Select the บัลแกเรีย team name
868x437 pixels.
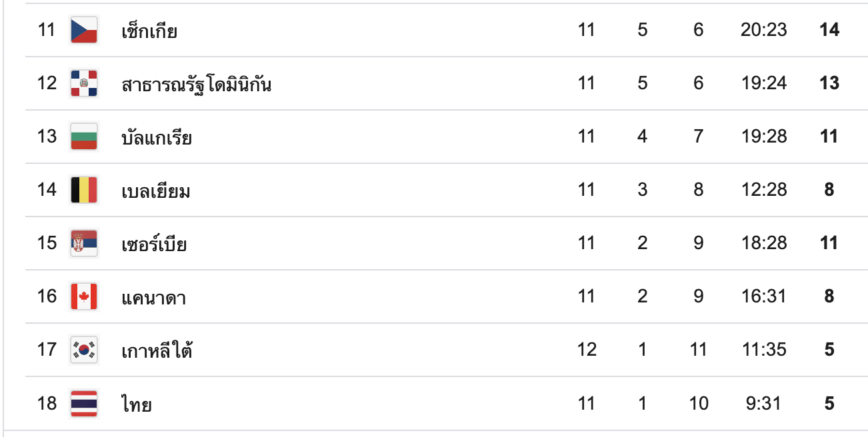157,137
